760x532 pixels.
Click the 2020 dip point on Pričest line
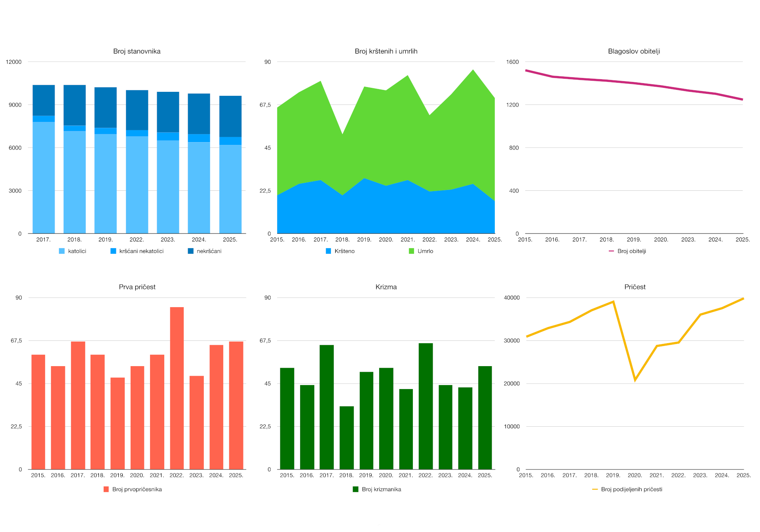click(x=635, y=380)
